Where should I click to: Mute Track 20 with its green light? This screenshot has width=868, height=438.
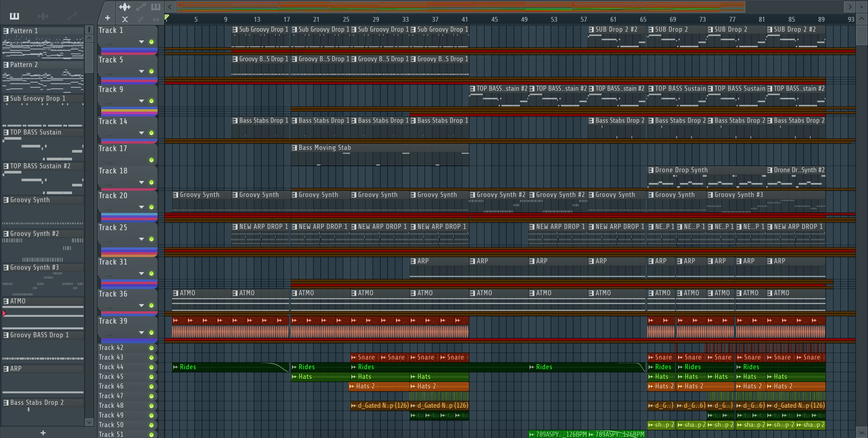coord(151,207)
